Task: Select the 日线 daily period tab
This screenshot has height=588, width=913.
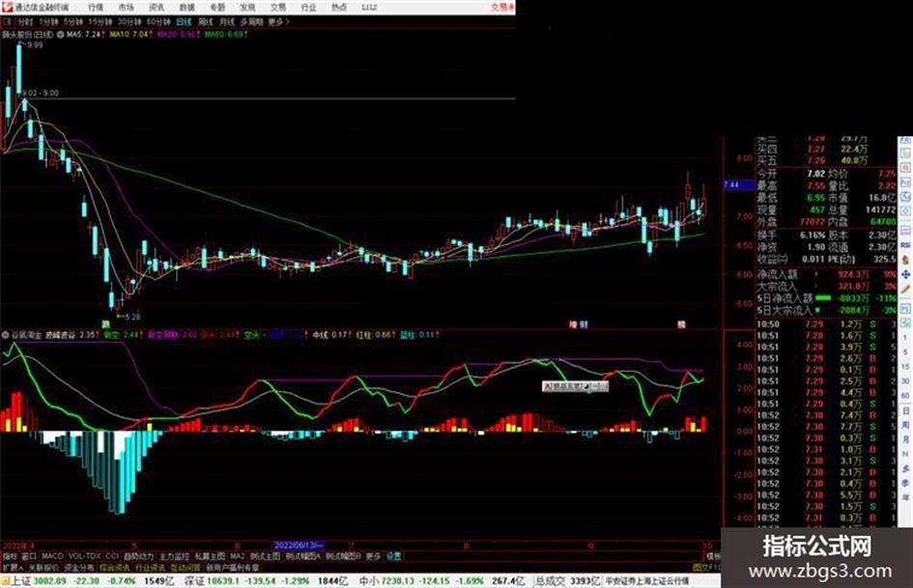Action: (184, 22)
